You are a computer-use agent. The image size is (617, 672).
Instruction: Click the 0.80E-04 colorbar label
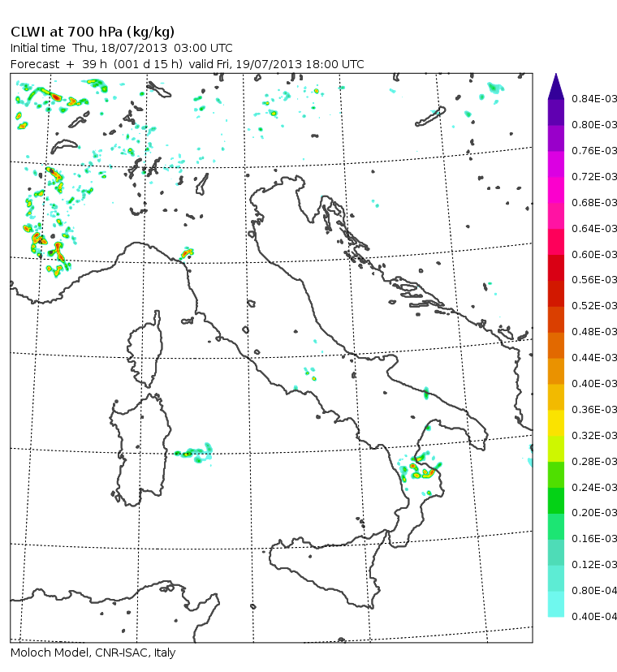[594, 591]
